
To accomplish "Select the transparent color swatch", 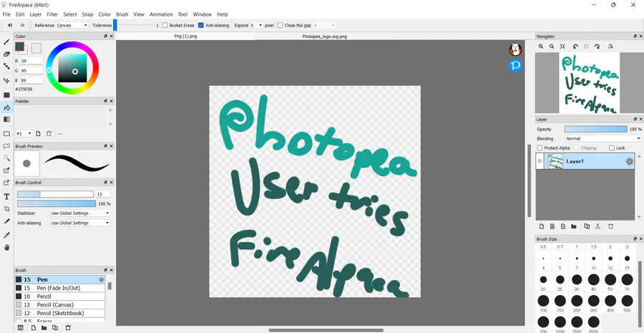I will 36,48.
